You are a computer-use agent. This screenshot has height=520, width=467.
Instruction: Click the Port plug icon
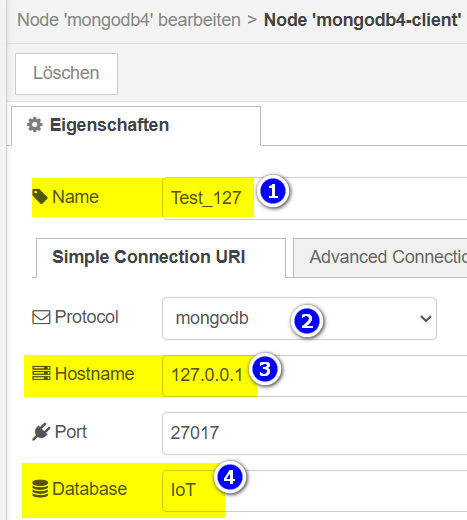click(41, 432)
